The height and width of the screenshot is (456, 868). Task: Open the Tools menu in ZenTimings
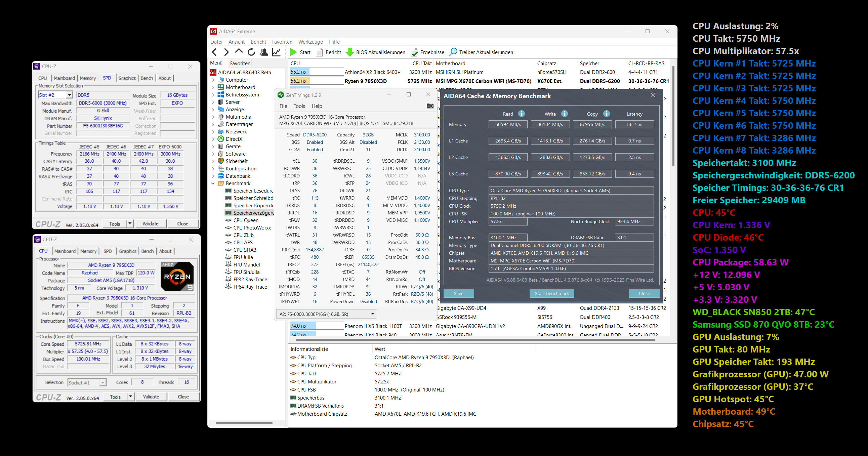[x=299, y=106]
